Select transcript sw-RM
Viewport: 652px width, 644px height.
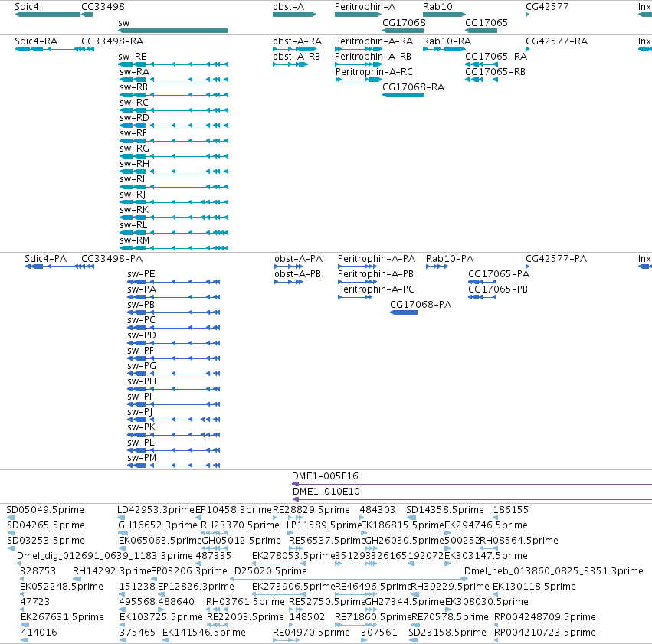173,248
